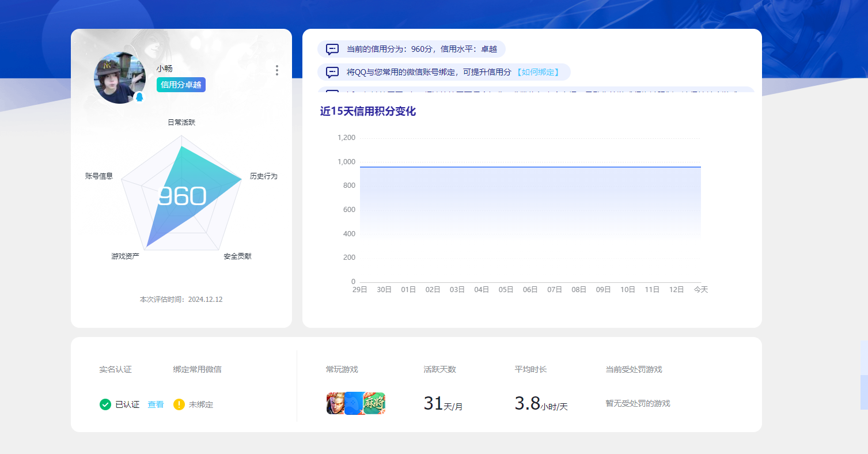
Task: Click the 800 y-axis label
Action: coord(349,186)
